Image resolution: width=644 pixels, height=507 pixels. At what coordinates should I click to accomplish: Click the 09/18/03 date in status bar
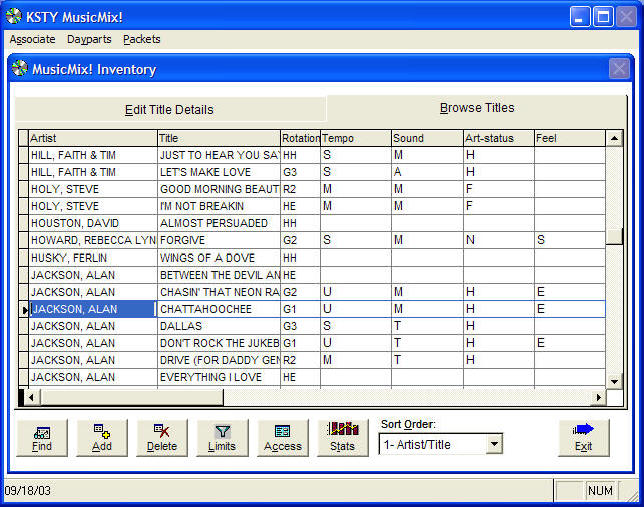28,491
